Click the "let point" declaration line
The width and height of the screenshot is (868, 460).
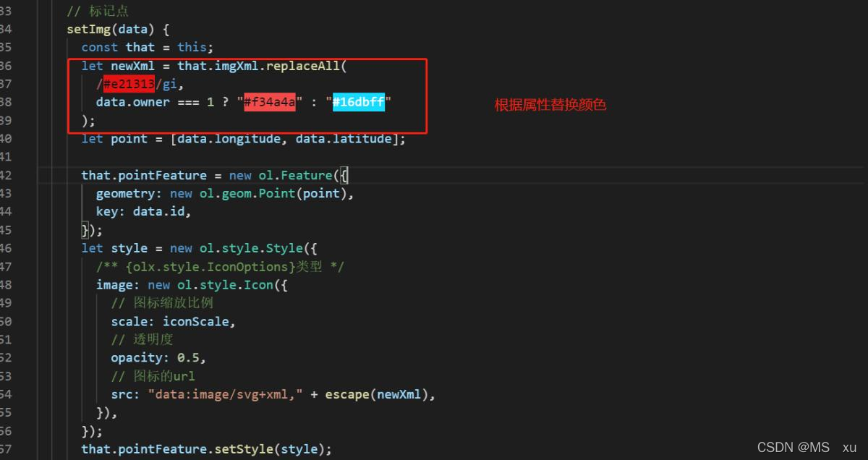pyautogui.click(x=244, y=139)
